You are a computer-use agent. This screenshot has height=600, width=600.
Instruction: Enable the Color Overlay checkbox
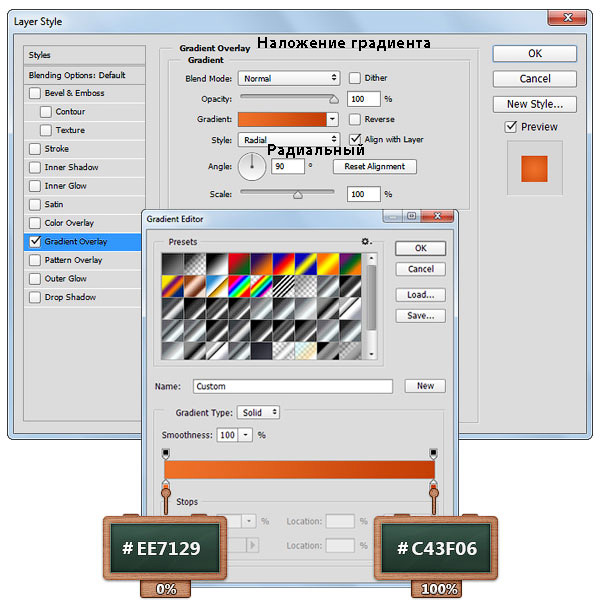pyautogui.click(x=35, y=223)
